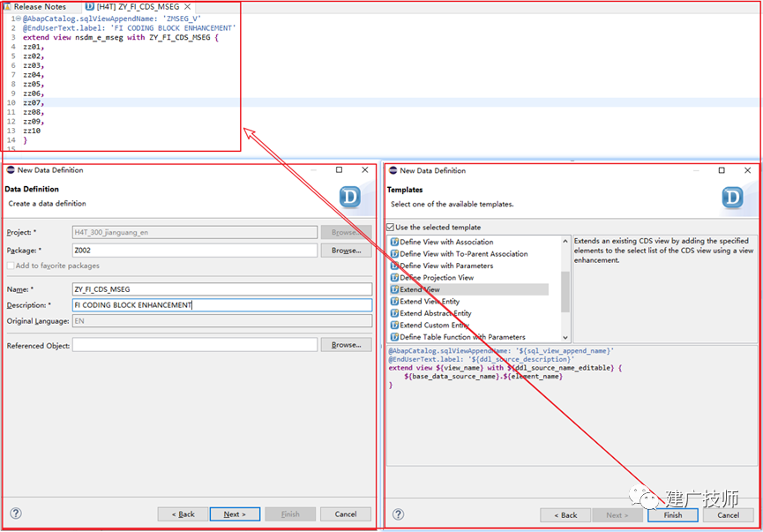Close the ZY_FI_CDS_MSEG editor tab

[187, 7]
